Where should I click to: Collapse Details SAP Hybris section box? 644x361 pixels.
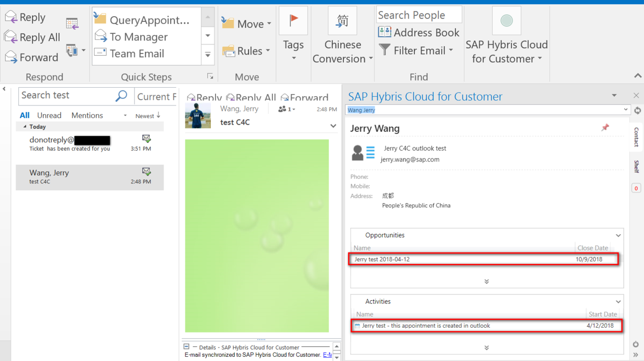(186, 346)
